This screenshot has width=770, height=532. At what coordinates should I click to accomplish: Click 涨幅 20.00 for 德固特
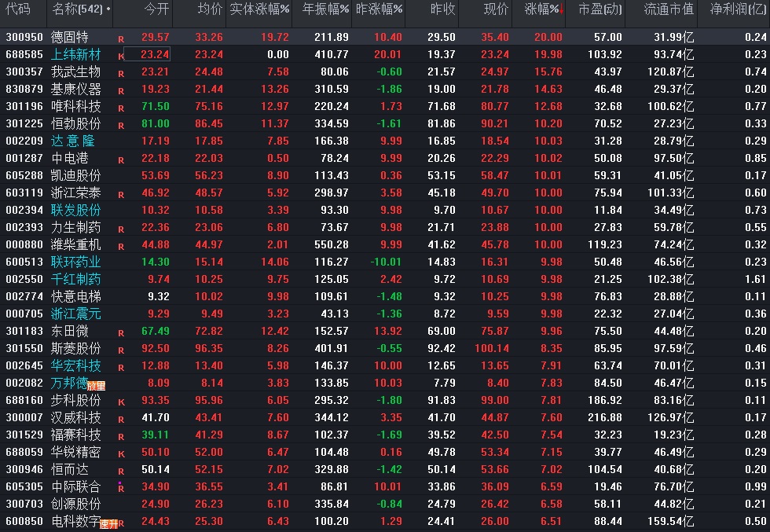548,38
